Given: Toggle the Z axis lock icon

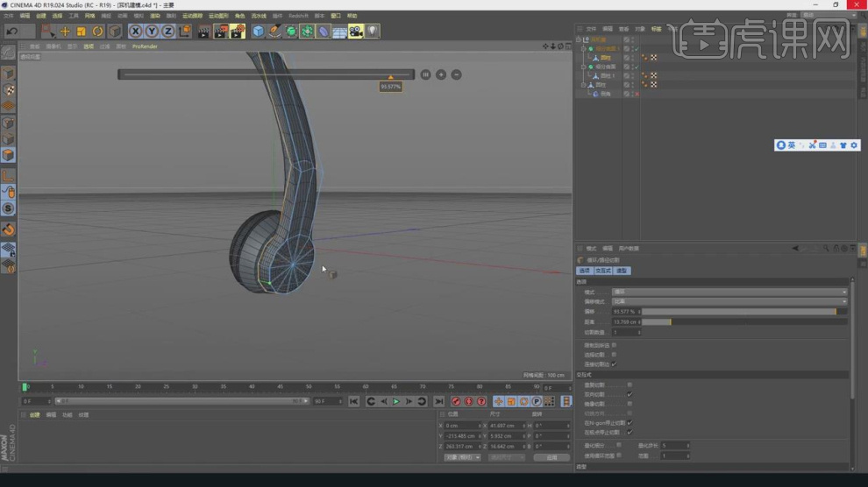Looking at the screenshot, I should (x=167, y=32).
